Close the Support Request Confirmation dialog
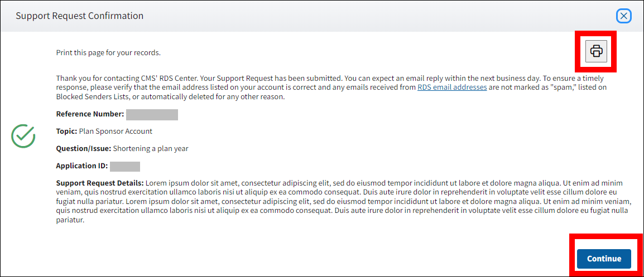 [x=624, y=16]
